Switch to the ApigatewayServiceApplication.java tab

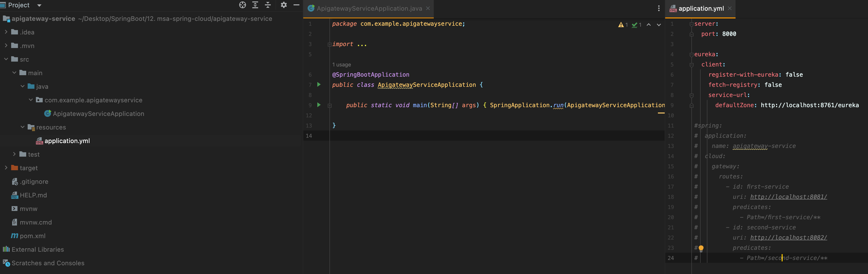coord(369,8)
